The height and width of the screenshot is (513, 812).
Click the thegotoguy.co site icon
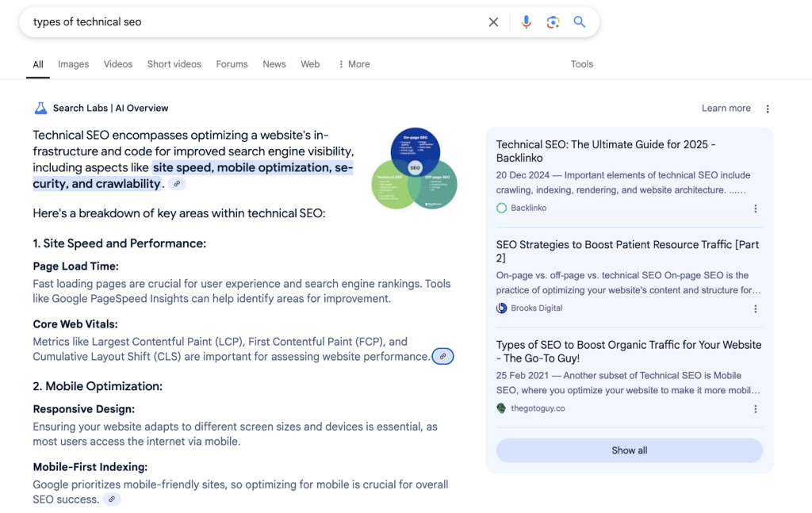(500, 408)
